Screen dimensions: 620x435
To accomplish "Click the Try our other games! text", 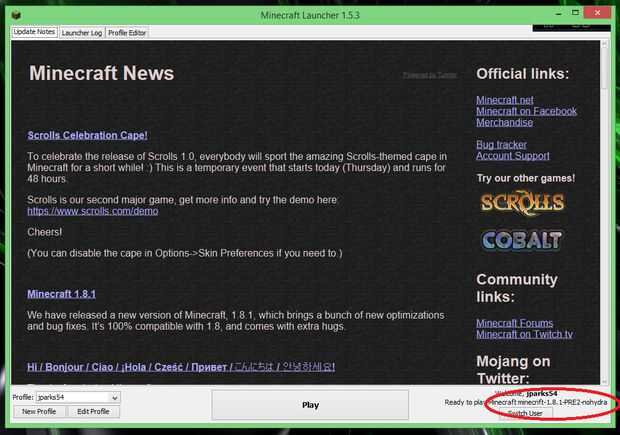I will point(526,178).
